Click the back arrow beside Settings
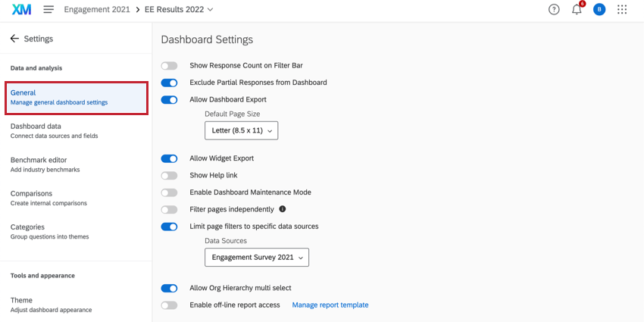Screen dimensions: 644x322 pyautogui.click(x=14, y=39)
